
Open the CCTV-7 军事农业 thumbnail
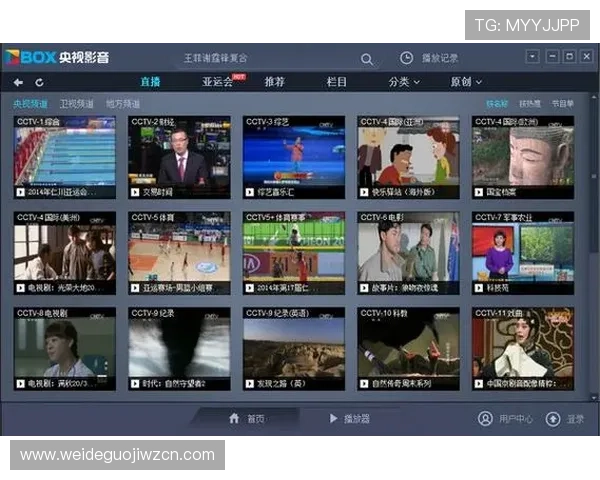click(523, 253)
